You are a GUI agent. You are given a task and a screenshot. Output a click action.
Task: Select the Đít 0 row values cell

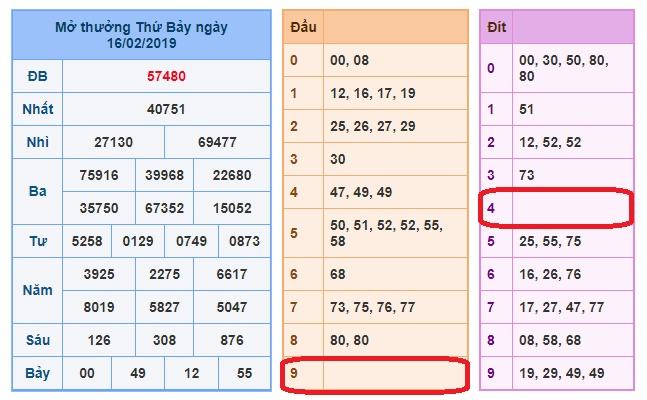click(x=572, y=69)
